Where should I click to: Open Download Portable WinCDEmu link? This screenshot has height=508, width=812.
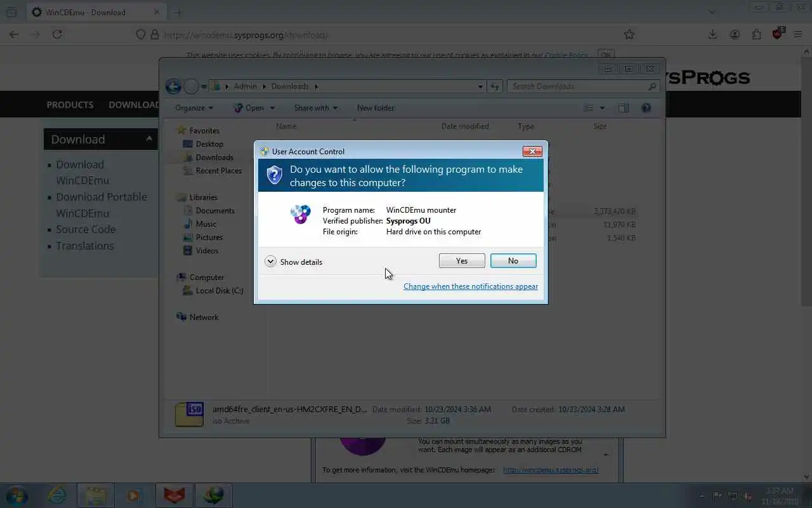[x=101, y=205]
